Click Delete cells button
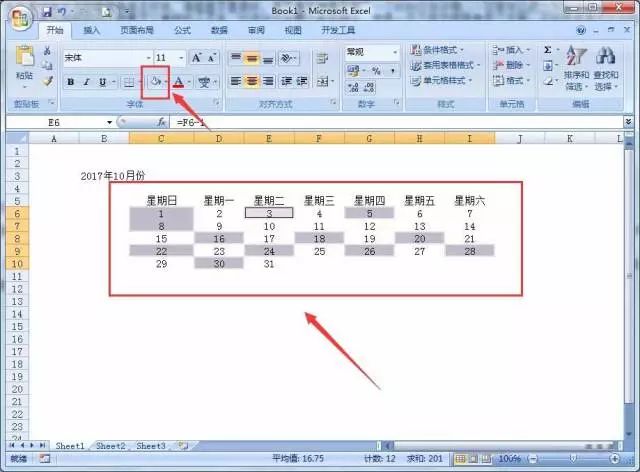 pos(511,65)
